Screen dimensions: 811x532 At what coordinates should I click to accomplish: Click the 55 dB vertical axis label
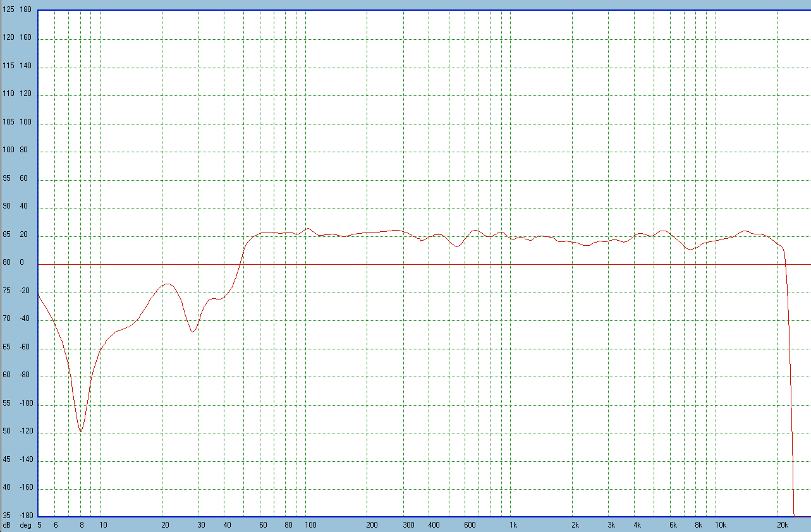point(7,403)
